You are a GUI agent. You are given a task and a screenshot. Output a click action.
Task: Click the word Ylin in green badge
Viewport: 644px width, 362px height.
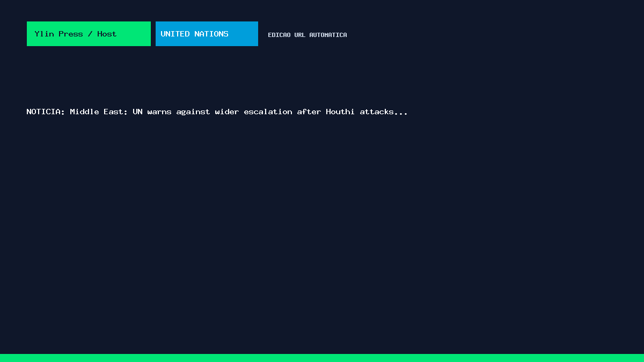click(44, 34)
